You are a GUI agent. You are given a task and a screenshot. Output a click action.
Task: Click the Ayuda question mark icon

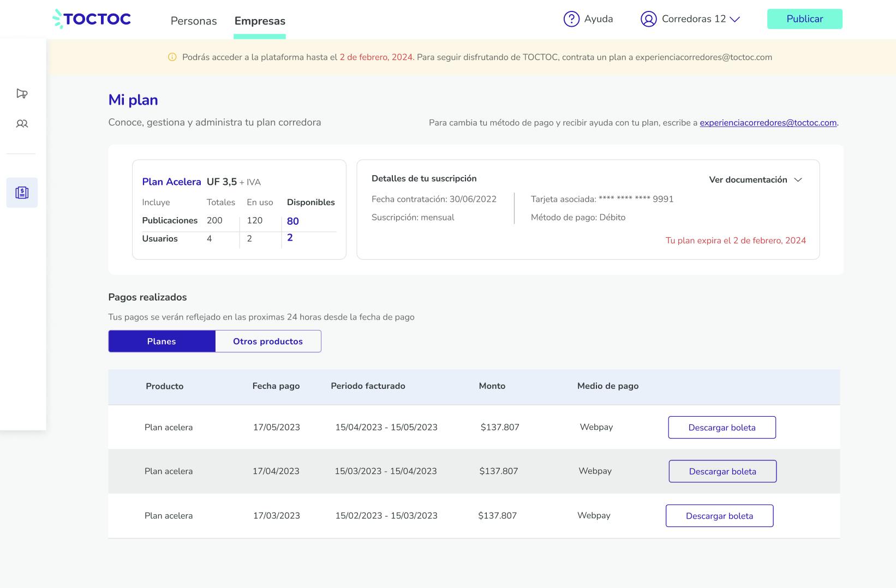coord(571,19)
